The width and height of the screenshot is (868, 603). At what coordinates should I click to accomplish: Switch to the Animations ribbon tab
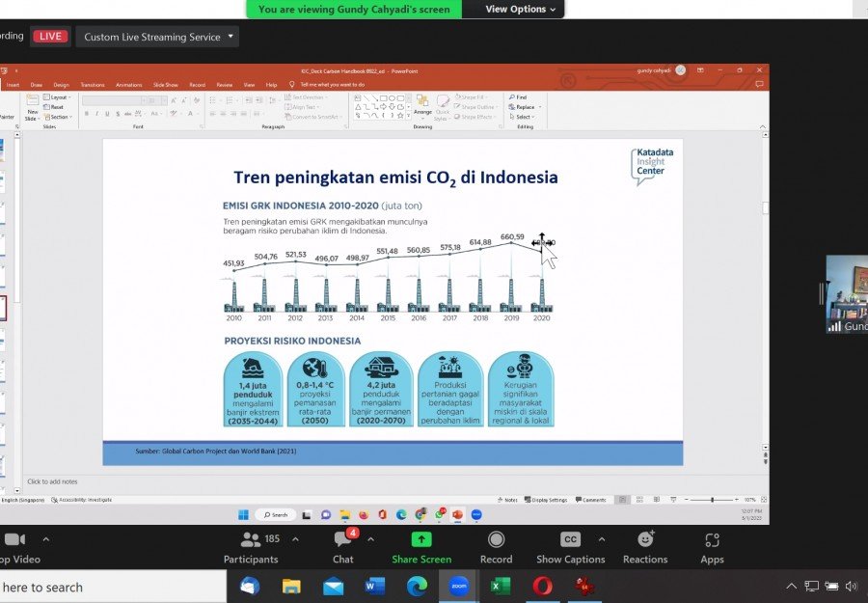tap(128, 85)
